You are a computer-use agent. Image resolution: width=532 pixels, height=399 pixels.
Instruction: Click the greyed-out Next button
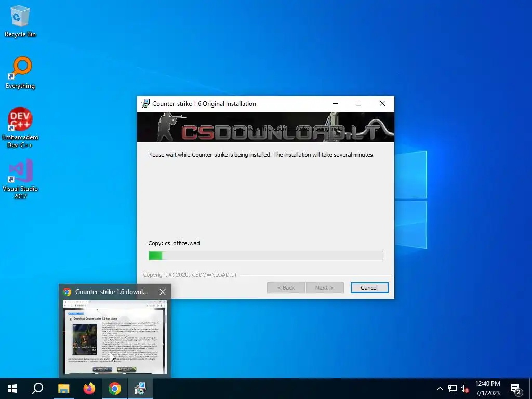pyautogui.click(x=325, y=288)
